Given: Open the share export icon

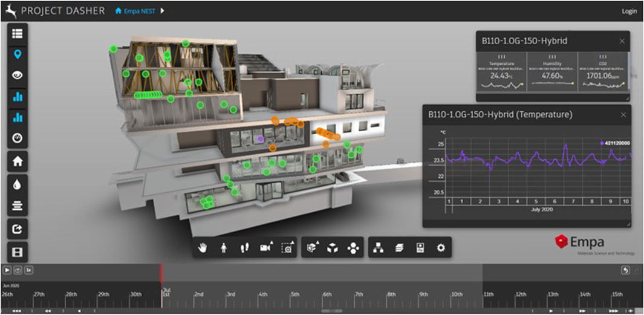Looking at the screenshot, I should tap(18, 229).
